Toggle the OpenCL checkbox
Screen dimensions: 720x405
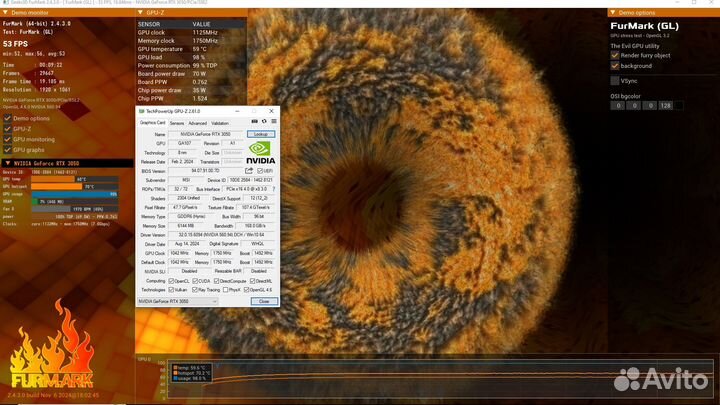pos(171,281)
